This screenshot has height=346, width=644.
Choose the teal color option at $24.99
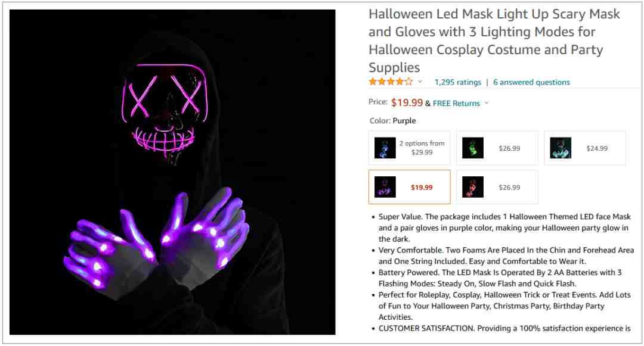pos(585,148)
